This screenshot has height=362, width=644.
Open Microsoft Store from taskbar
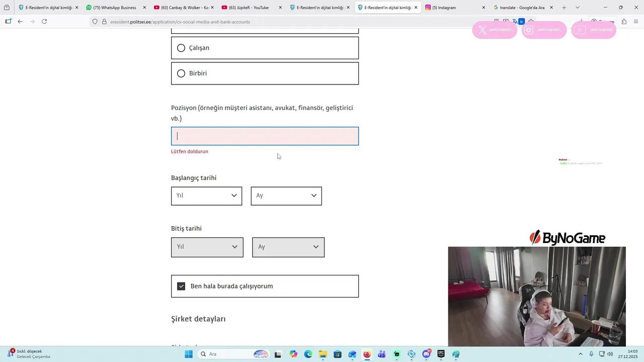pos(338,354)
